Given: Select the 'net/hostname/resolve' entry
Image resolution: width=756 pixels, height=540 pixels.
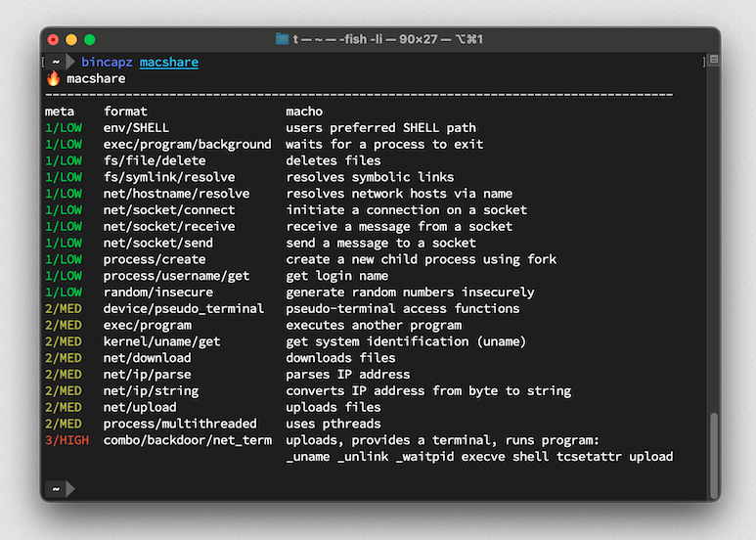Looking at the screenshot, I should [x=176, y=194].
